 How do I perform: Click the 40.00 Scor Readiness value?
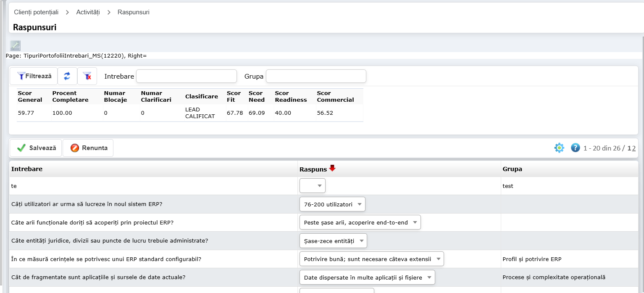tap(283, 113)
